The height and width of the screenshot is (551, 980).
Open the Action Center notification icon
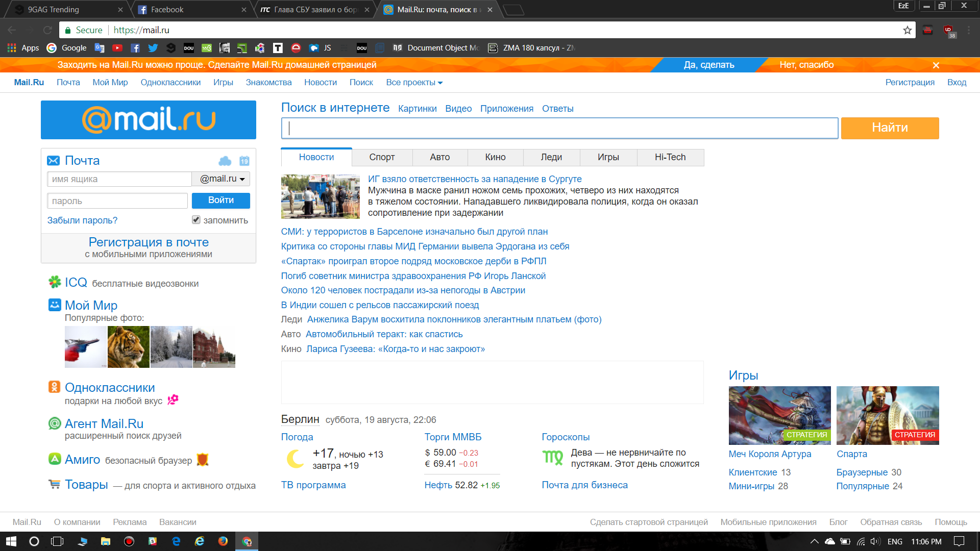[x=960, y=541]
